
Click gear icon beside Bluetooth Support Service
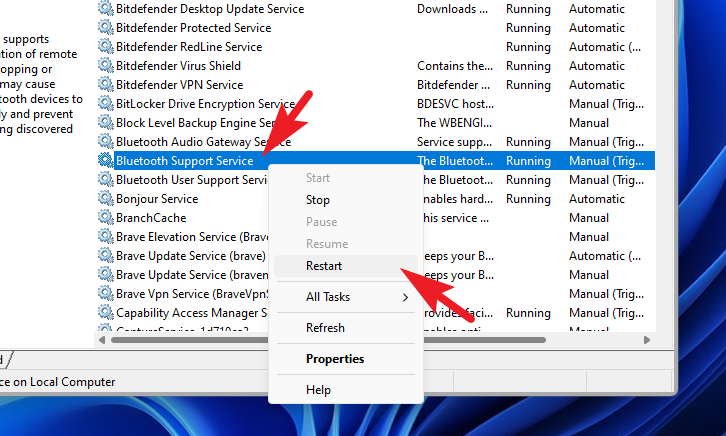tap(106, 160)
